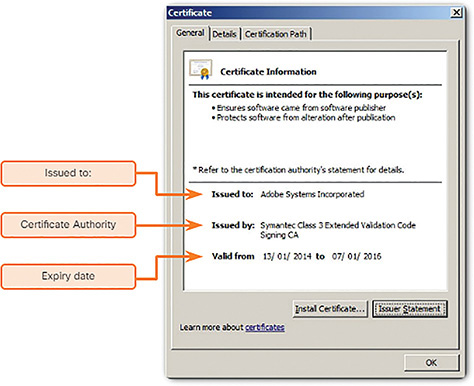Screen dimensions: 474x386
Task: Click the Symantec Class 3 issuer name
Action: pos(338,230)
